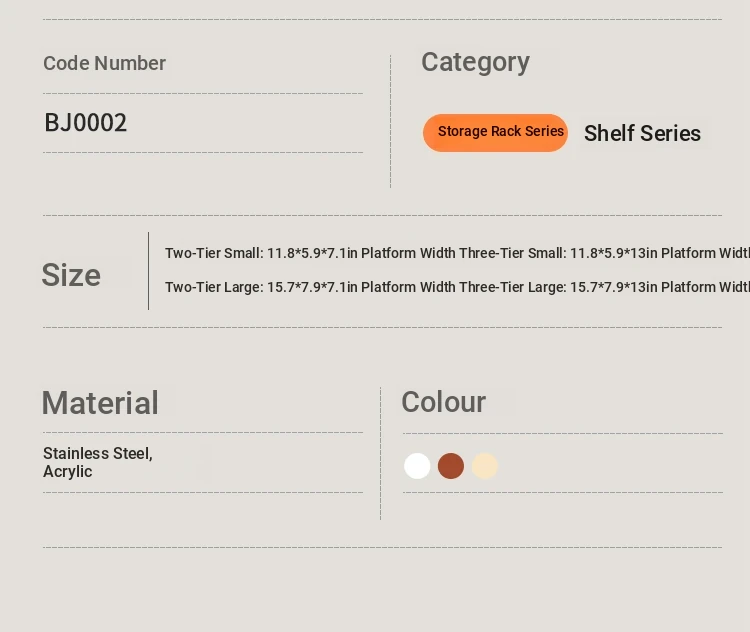Click the 15.7*7.9*7.1in dimensions text
The width and height of the screenshot is (750, 632).
click(311, 288)
